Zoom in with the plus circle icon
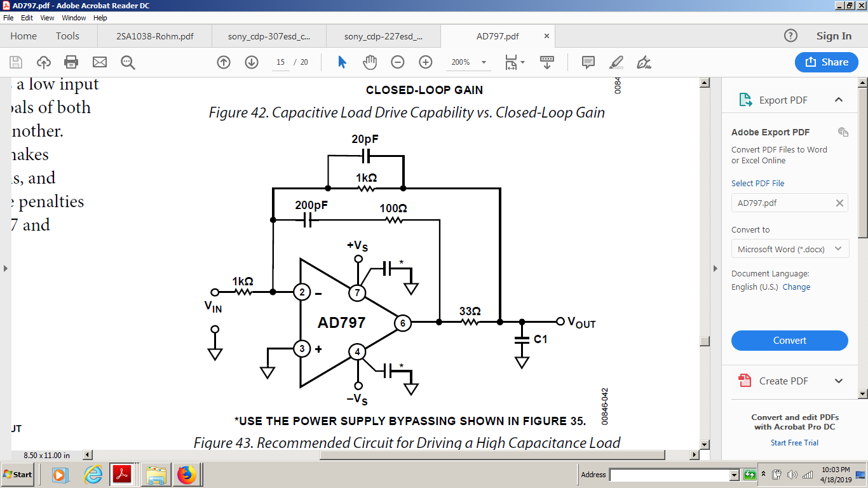 (x=426, y=62)
